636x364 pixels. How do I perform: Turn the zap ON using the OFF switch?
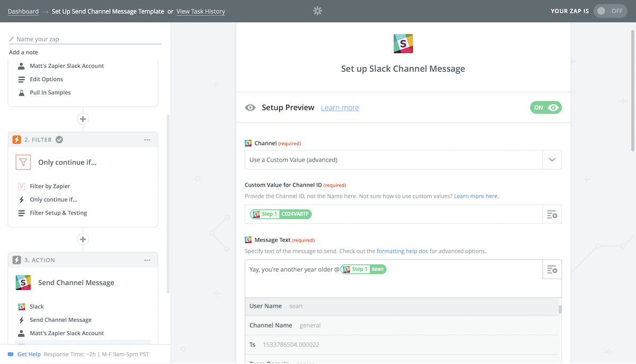(610, 10)
